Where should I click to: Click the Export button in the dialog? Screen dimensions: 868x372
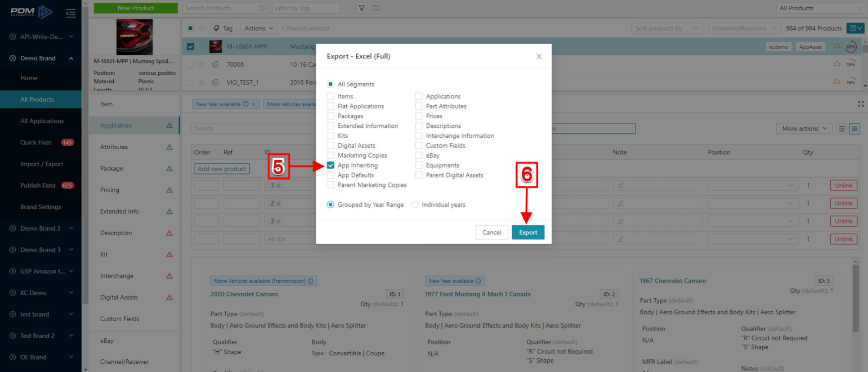click(528, 233)
